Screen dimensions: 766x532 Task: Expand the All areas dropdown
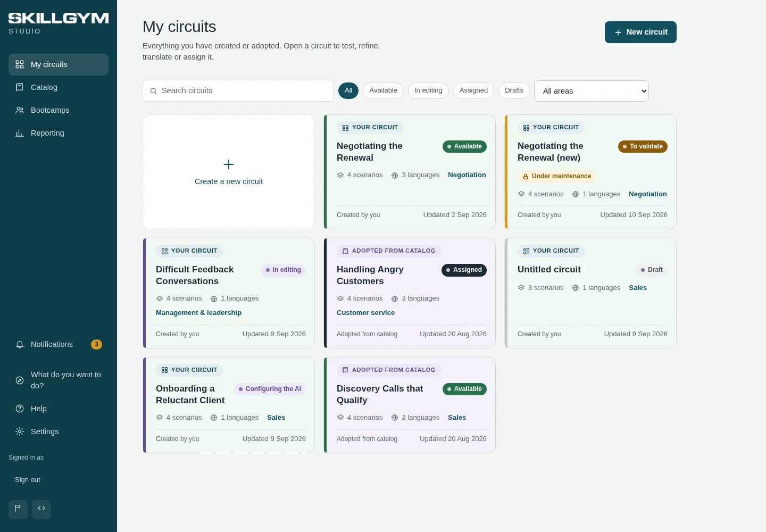(592, 91)
